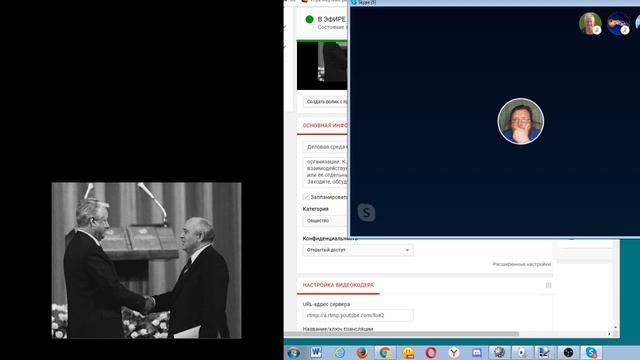Open the taskbar app left of OBS
The height and width of the screenshot is (360, 640).
pyautogui.click(x=545, y=353)
